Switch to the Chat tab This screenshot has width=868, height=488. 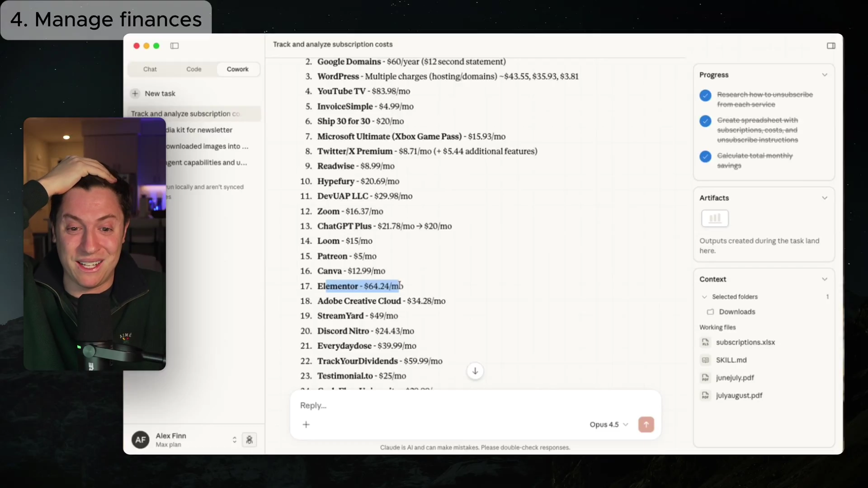(150, 69)
